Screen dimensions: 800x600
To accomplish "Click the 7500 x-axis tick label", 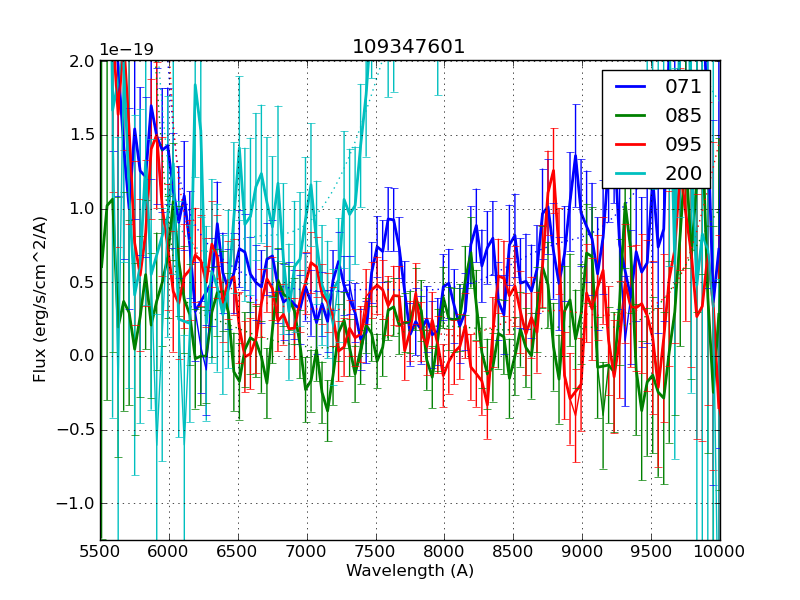I will 375,551.
